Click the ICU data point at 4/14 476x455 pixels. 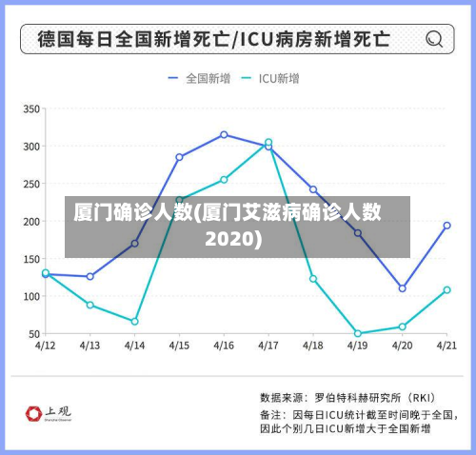[134, 322]
